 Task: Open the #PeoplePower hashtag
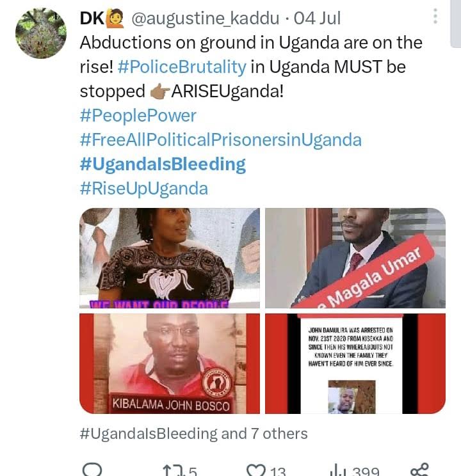(x=138, y=116)
